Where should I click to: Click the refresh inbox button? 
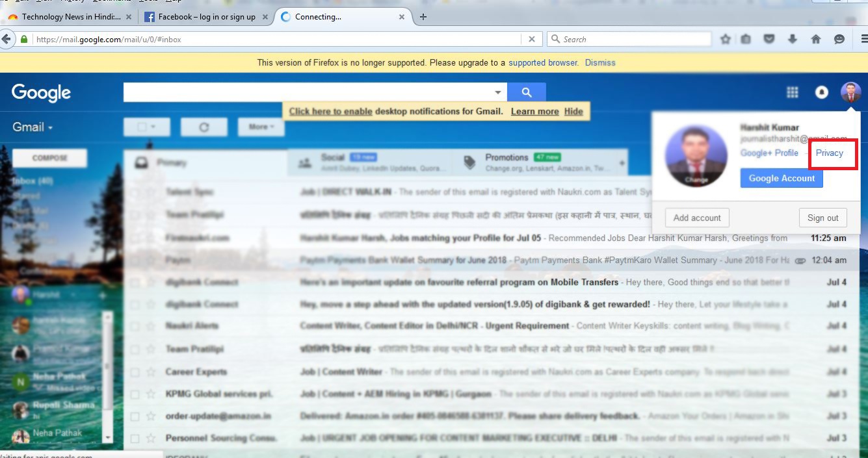tap(204, 127)
